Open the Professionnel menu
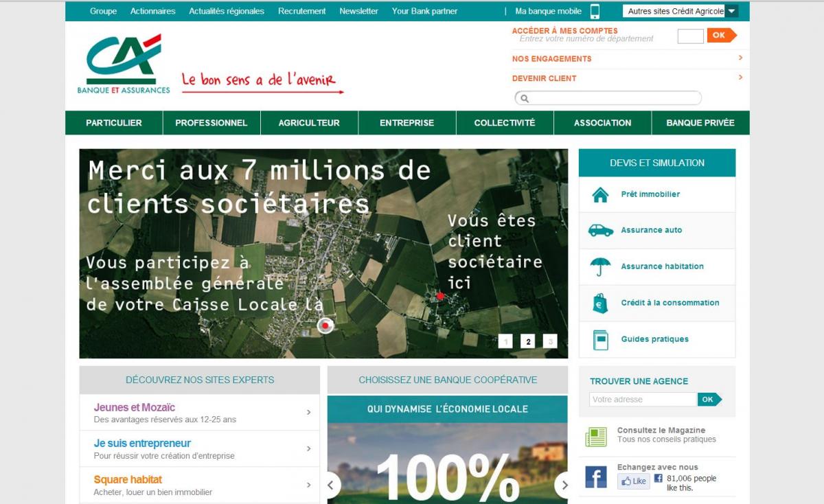The width and height of the screenshot is (824, 504). point(211,123)
